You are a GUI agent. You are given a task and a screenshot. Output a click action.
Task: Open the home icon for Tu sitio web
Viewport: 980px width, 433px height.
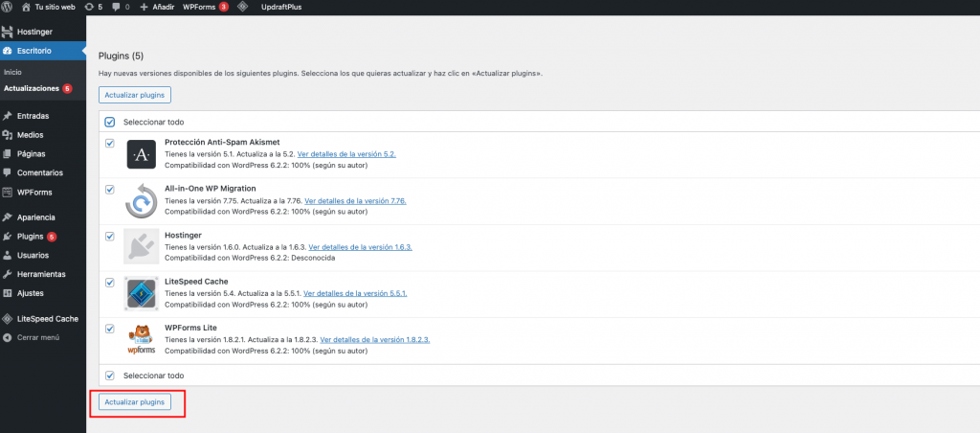point(26,7)
